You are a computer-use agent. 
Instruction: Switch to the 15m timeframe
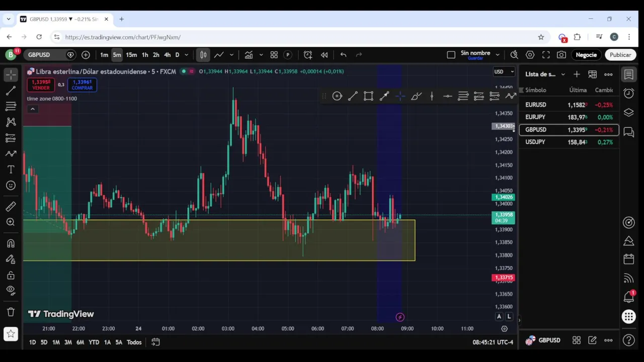click(131, 55)
